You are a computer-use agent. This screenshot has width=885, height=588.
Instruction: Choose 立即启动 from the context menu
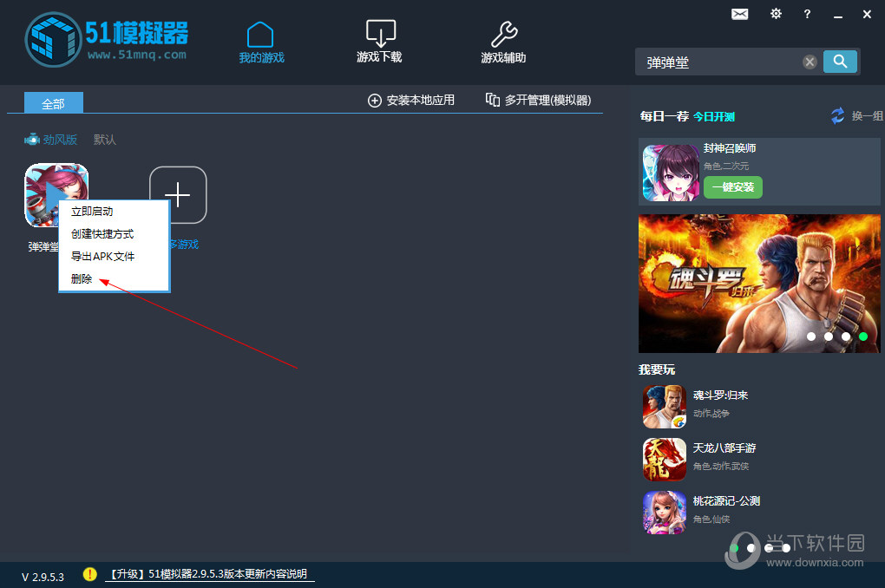coord(91,211)
